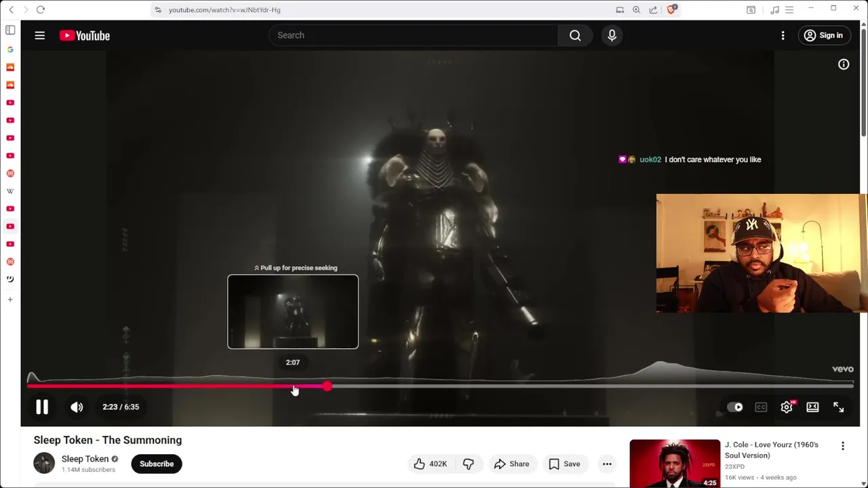
Task: Open player settings gear
Action: coord(787,407)
